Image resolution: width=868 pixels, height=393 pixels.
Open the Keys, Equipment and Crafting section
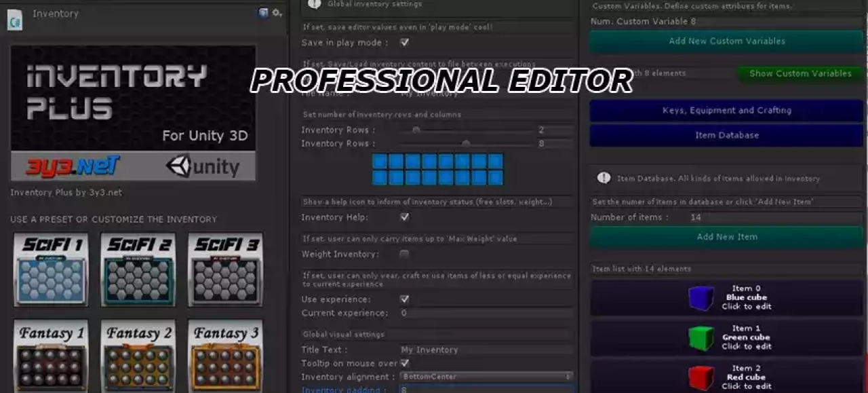coord(726,110)
